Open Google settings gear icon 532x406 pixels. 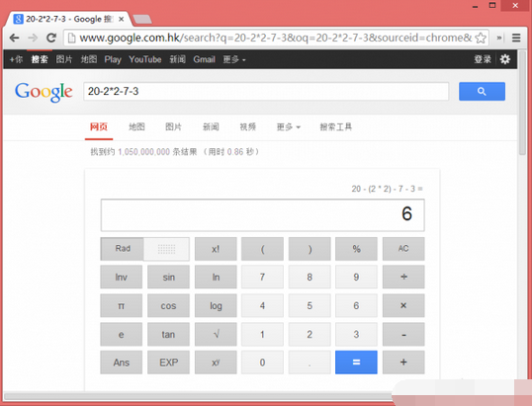coord(505,59)
